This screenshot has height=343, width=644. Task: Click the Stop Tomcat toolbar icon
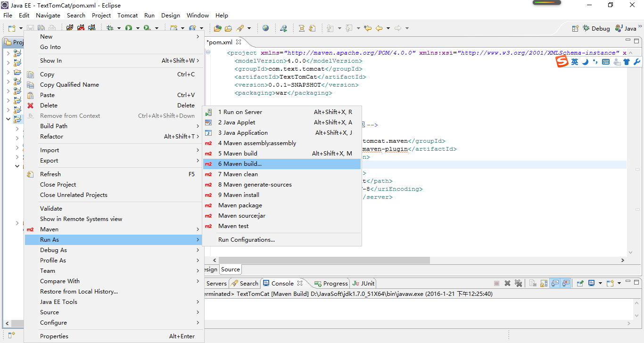(81, 28)
